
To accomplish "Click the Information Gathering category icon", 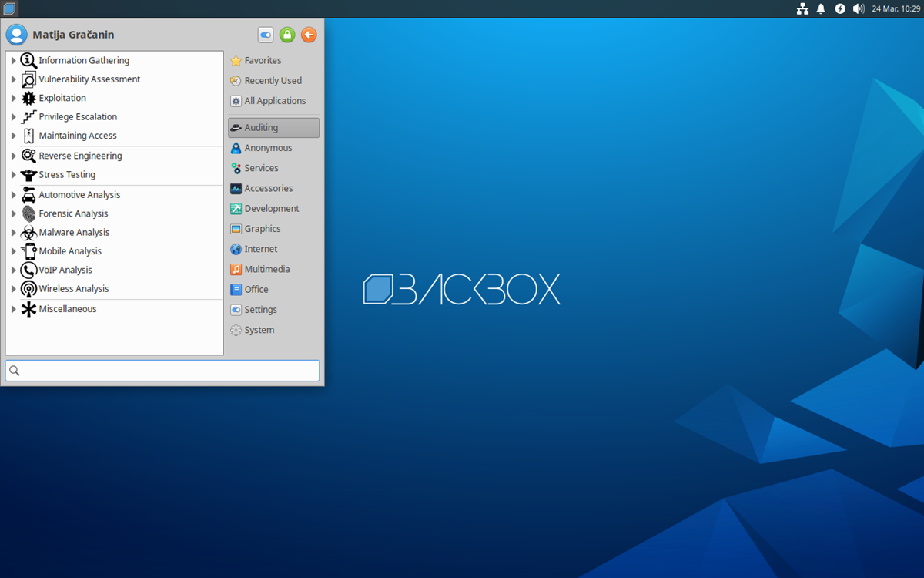I will [28, 60].
